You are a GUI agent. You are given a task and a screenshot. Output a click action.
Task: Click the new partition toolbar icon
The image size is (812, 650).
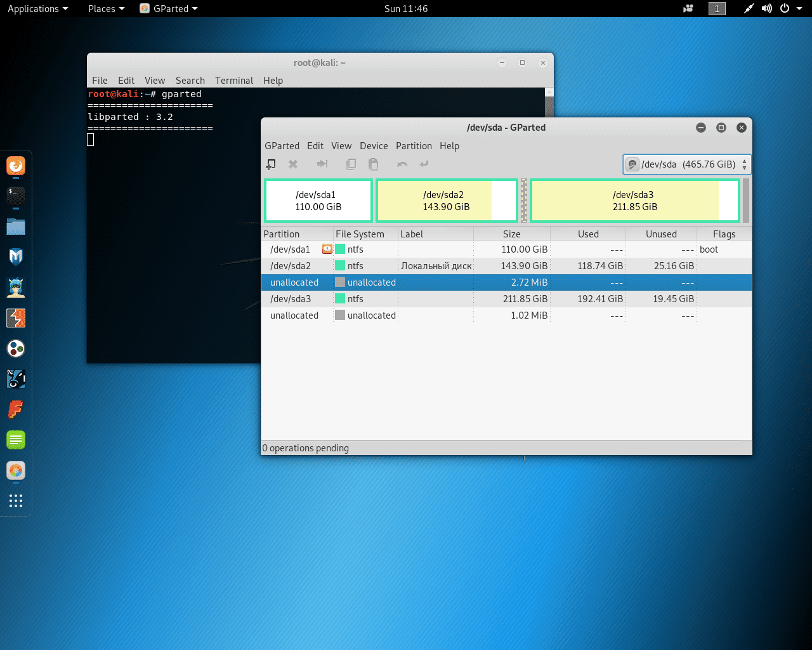pyautogui.click(x=271, y=164)
